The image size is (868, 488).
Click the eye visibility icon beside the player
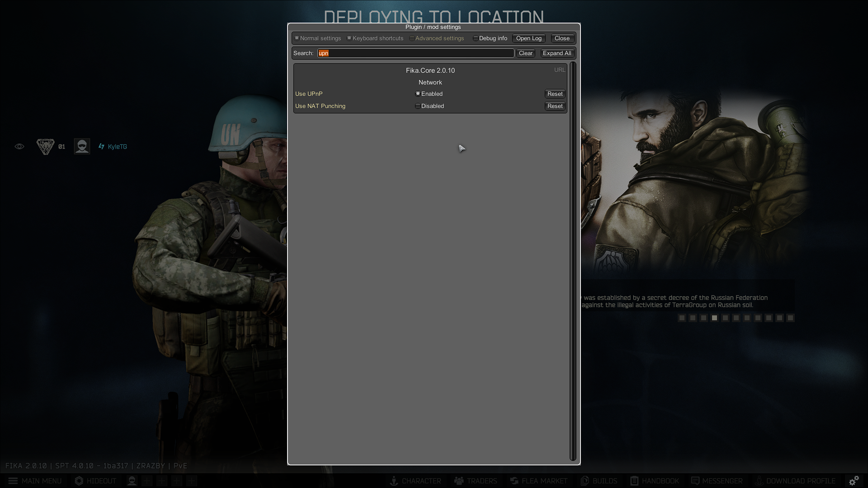[19, 146]
